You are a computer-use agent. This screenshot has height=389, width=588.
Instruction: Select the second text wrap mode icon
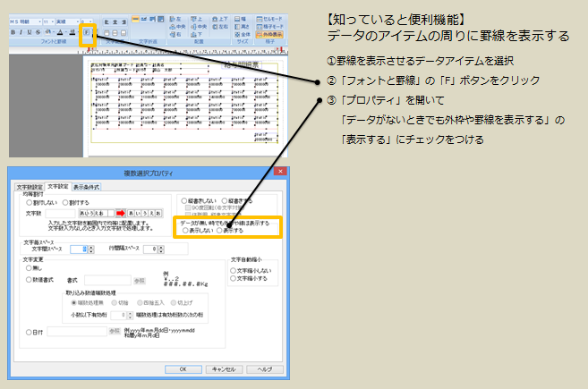click(144, 19)
